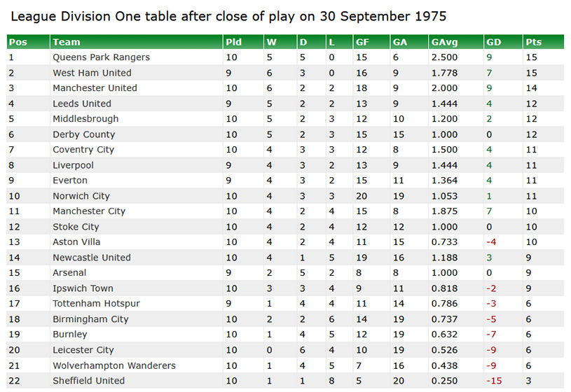Click the Team column header

pos(66,42)
